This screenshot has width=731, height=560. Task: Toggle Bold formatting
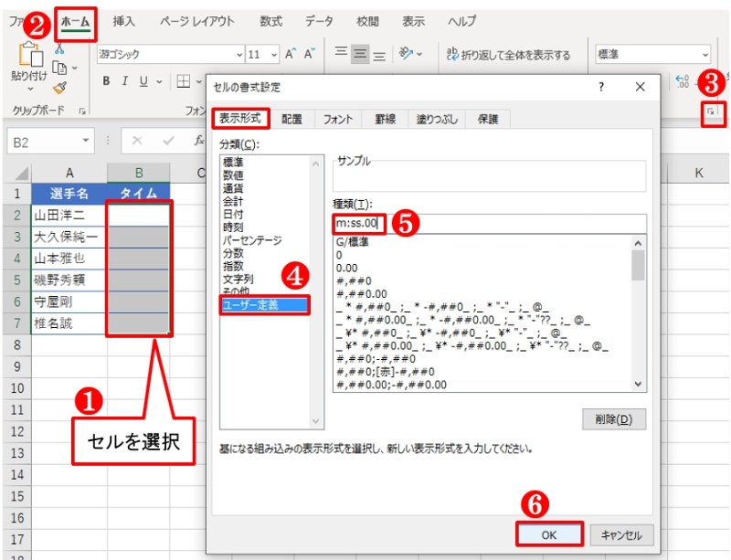click(106, 81)
